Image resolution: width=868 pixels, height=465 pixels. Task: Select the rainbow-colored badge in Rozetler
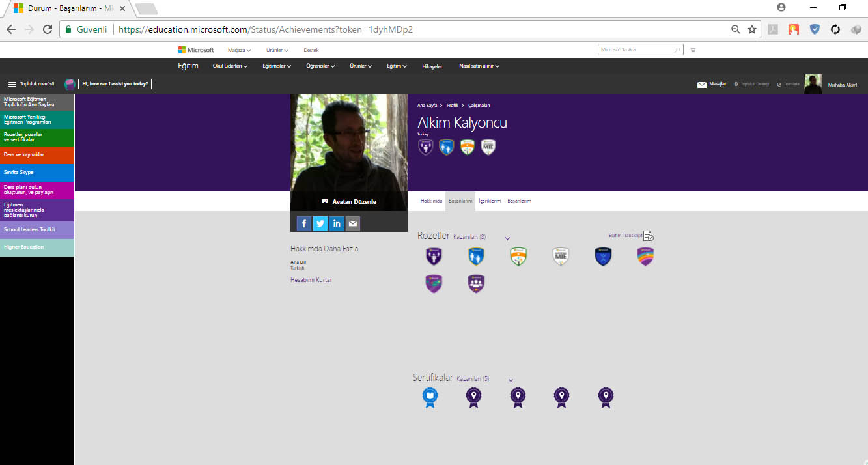pos(645,257)
